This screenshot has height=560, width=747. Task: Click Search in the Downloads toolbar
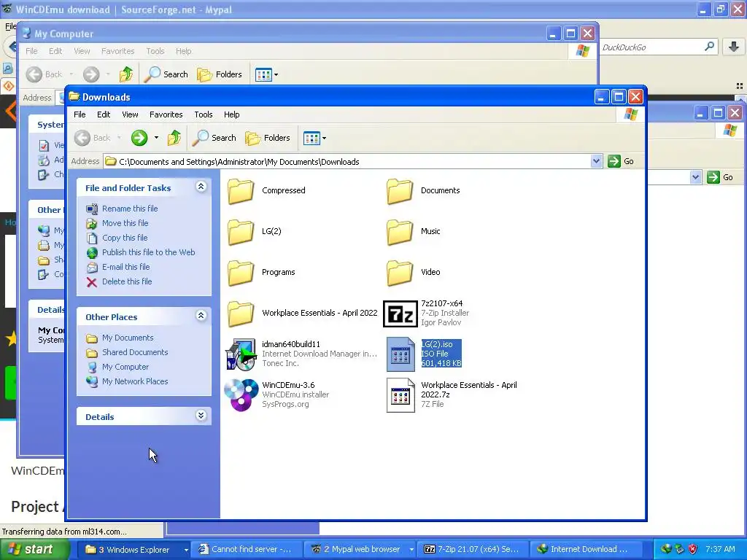coord(214,138)
